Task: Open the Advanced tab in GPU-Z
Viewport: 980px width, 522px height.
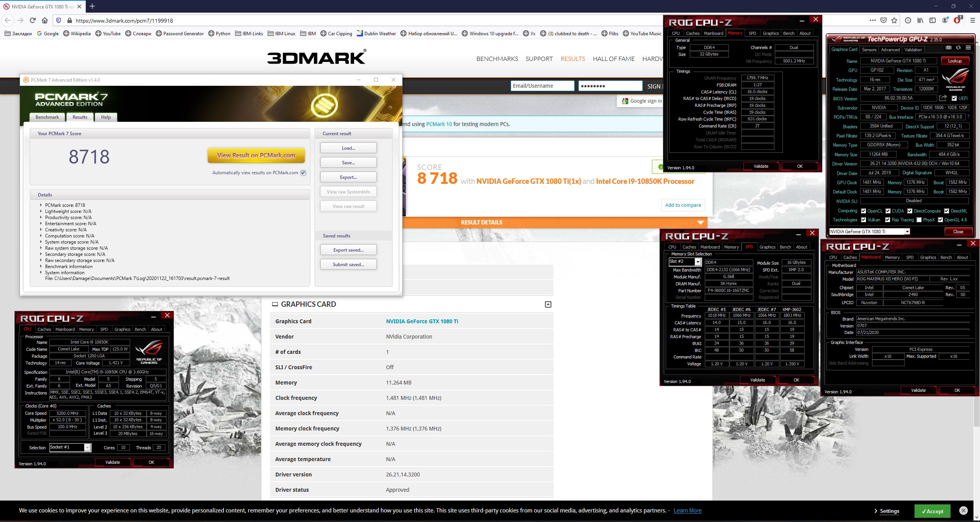Action: (890, 49)
